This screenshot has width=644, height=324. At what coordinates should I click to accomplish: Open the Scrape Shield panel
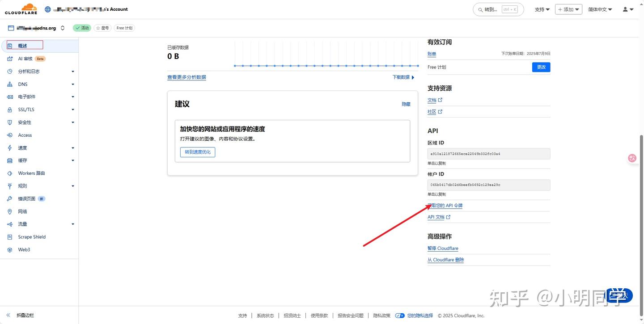coord(31,237)
